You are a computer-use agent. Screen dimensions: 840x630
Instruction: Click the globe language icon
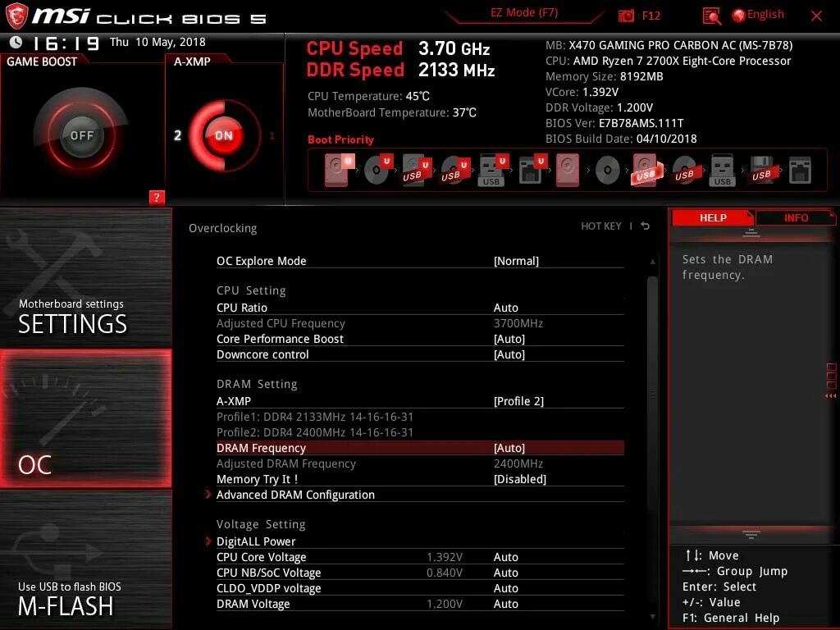click(738, 16)
